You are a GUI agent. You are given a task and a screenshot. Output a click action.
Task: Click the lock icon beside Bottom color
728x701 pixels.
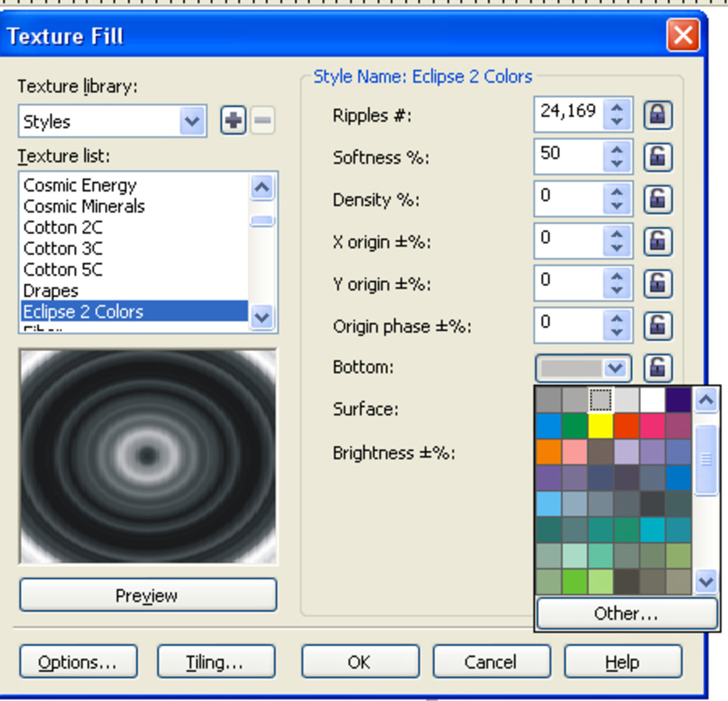pos(657,367)
